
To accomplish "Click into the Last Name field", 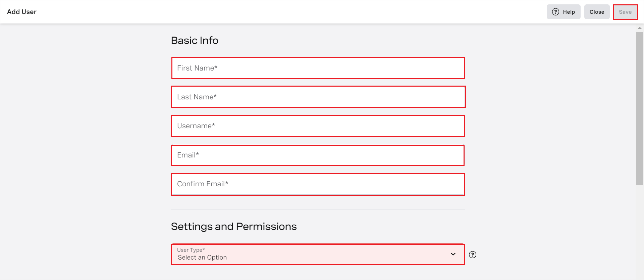I will pyautogui.click(x=318, y=97).
